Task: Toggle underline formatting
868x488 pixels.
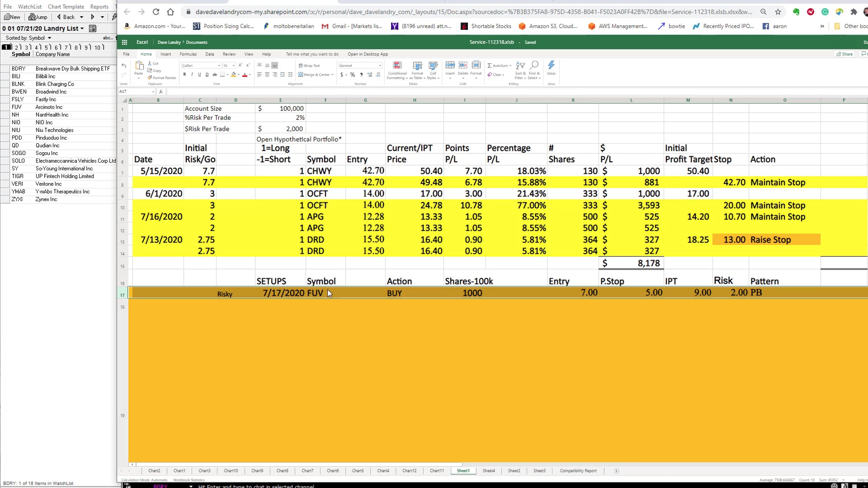Action: click(199, 74)
